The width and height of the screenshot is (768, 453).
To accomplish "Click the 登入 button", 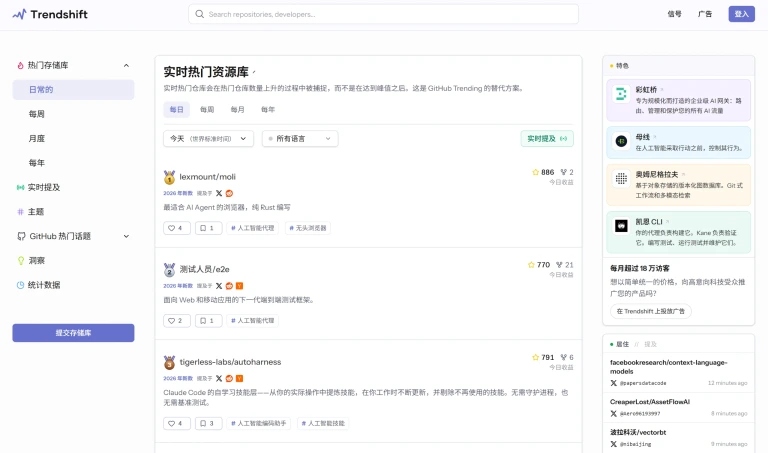I will coord(742,14).
